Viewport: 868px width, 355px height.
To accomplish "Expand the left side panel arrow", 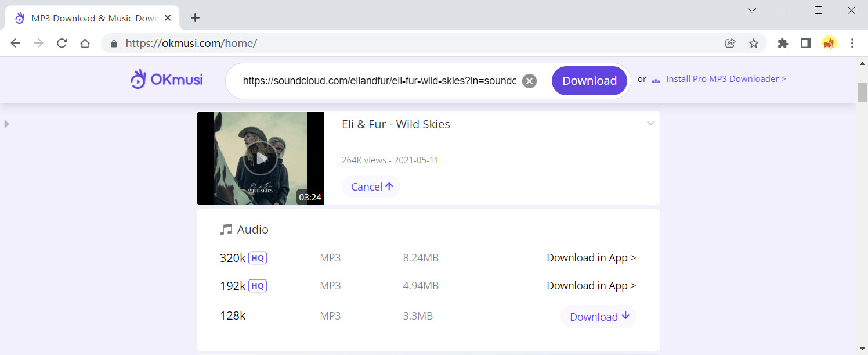I will click(6, 124).
